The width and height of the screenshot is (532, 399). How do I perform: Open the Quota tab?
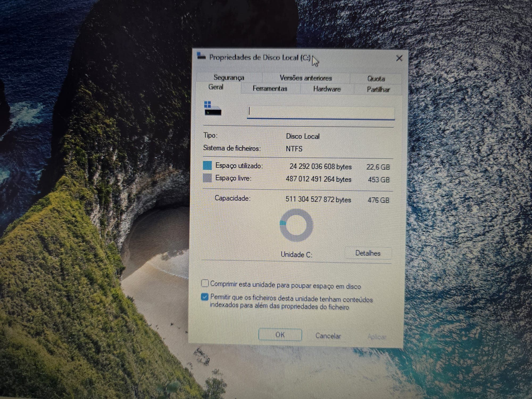(x=376, y=79)
